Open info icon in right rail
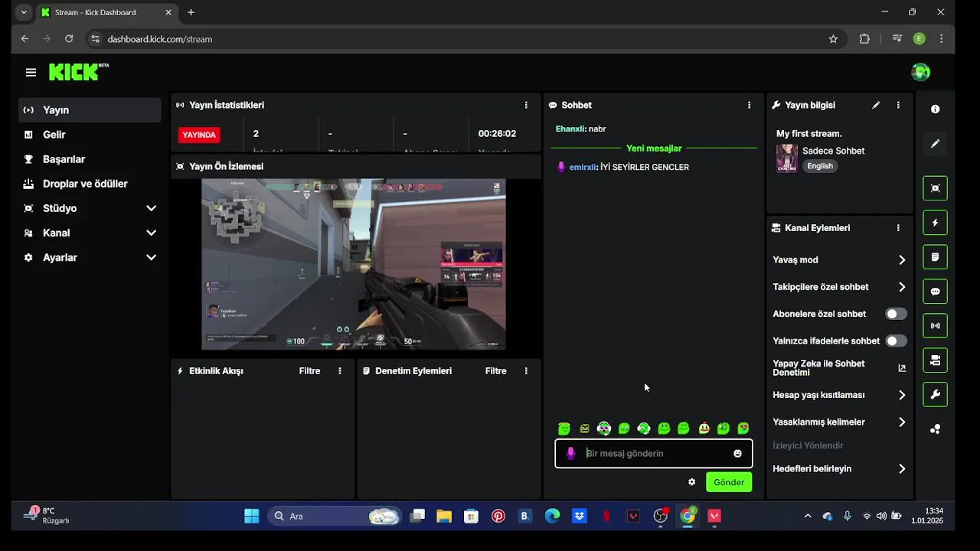 click(935, 109)
